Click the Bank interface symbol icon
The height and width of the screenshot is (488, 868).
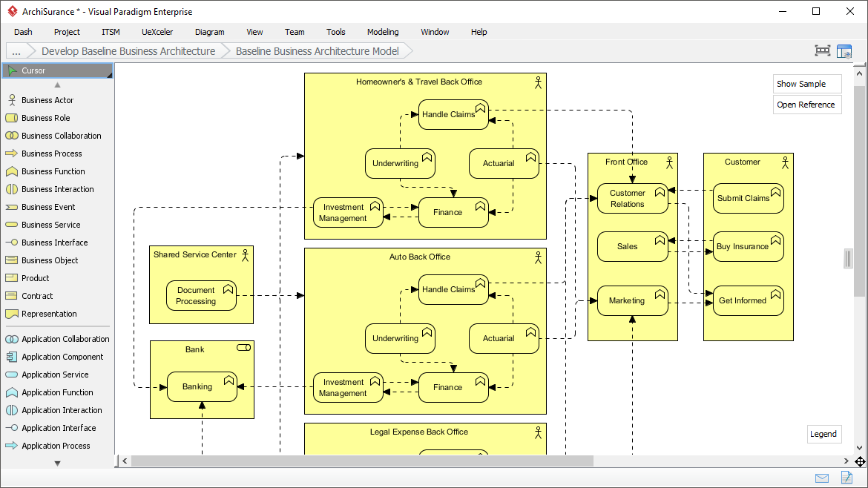pyautogui.click(x=243, y=348)
